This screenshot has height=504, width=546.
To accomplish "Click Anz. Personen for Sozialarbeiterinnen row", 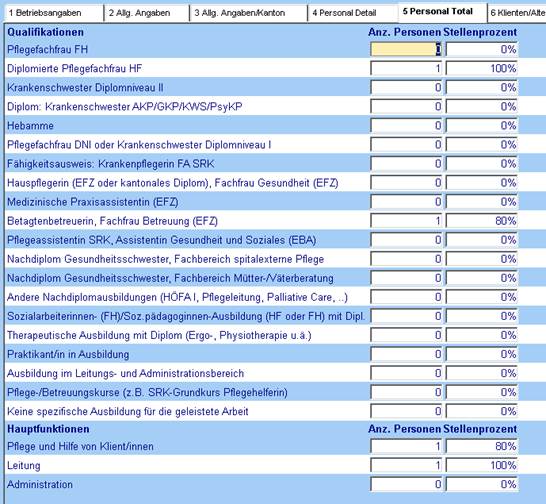I will pos(406,316).
